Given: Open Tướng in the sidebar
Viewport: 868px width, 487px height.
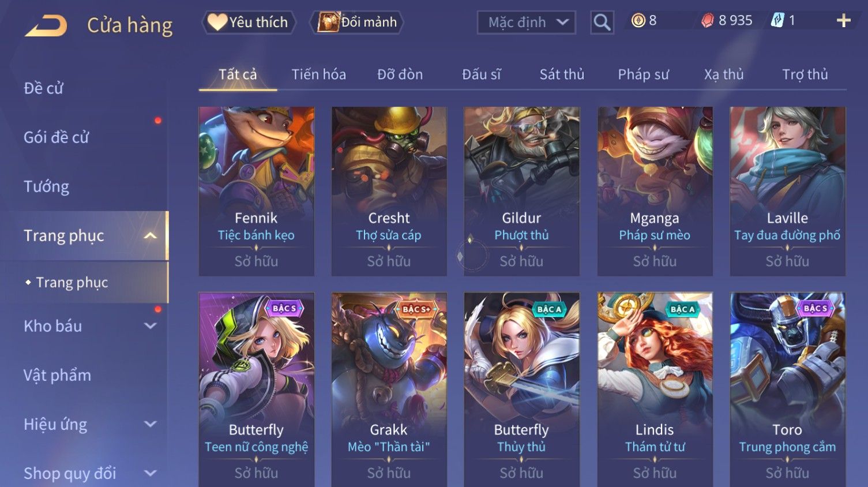Looking at the screenshot, I should click(46, 186).
